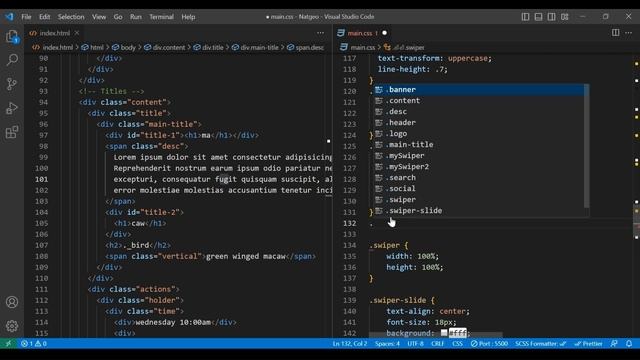Select .mySwiper2 autocomplete suggestion
Image resolution: width=640 pixels, height=360 pixels.
click(479, 167)
